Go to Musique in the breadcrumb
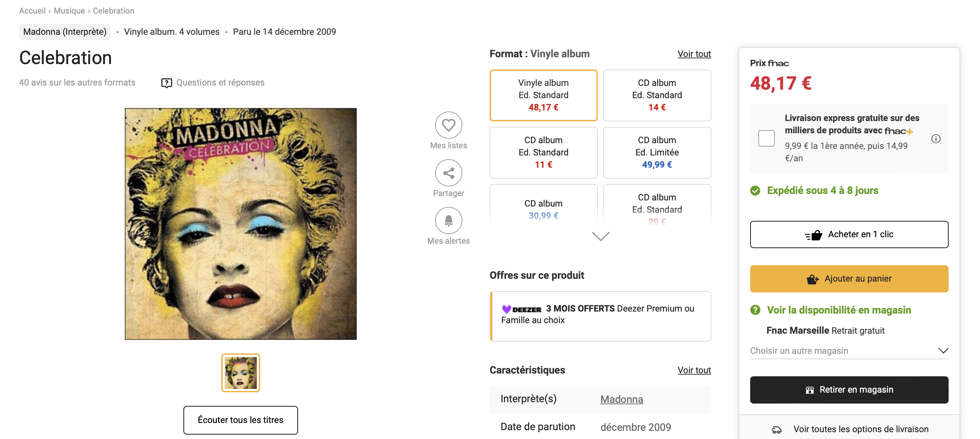The image size is (980, 439). [x=69, y=11]
